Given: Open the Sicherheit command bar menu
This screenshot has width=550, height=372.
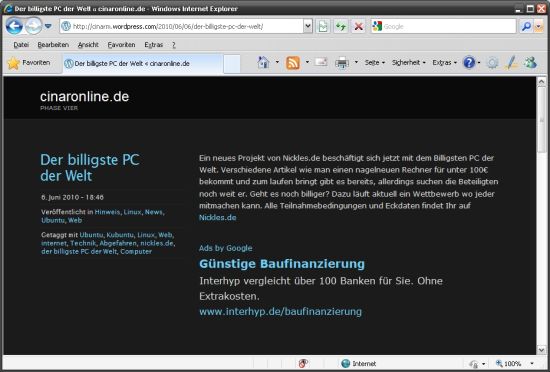Looking at the screenshot, I should click(409, 63).
